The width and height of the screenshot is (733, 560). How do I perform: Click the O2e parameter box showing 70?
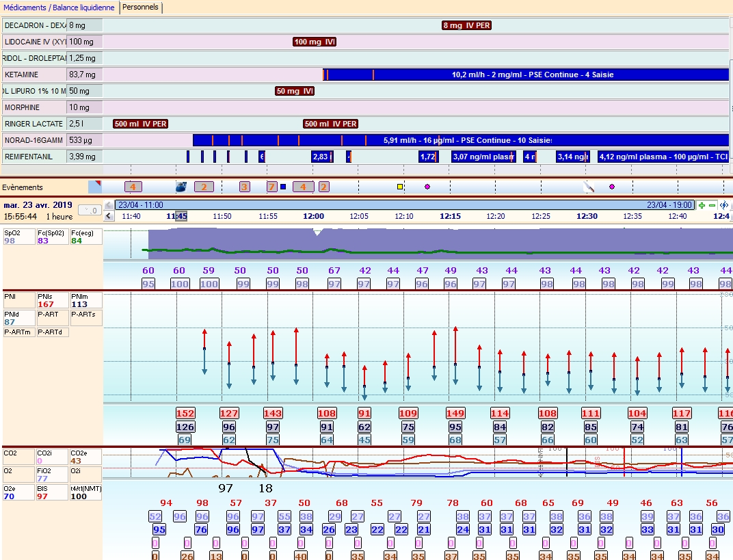coord(19,492)
